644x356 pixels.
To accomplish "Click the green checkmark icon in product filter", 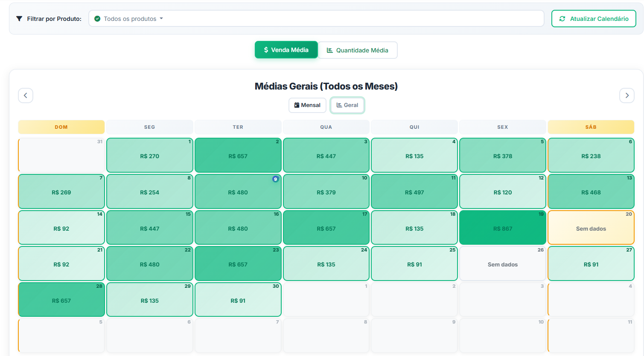I will click(97, 19).
